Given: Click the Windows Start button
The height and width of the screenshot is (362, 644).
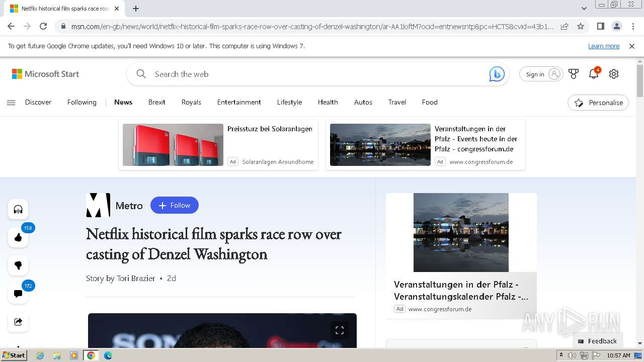Looking at the screenshot, I should (x=14, y=355).
